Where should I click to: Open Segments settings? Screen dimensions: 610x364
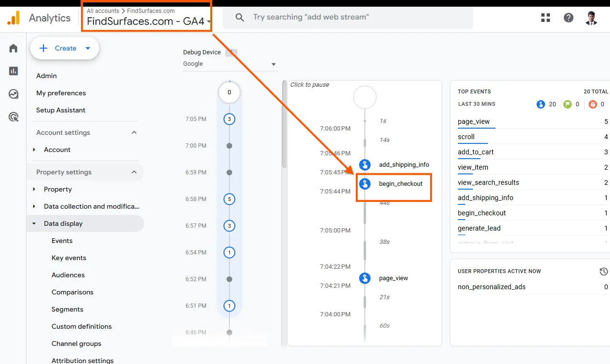(67, 309)
